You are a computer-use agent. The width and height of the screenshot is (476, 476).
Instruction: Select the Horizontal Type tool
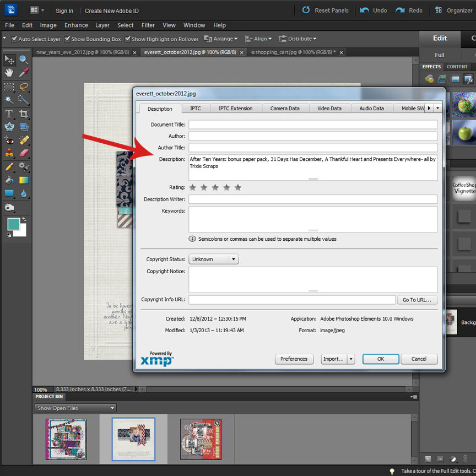click(x=9, y=114)
